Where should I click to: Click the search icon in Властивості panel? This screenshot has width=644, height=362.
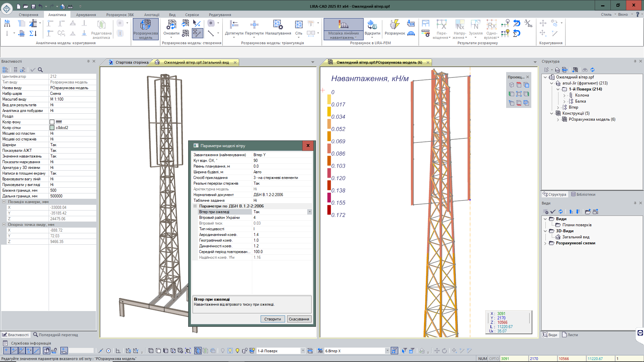[x=40, y=70]
